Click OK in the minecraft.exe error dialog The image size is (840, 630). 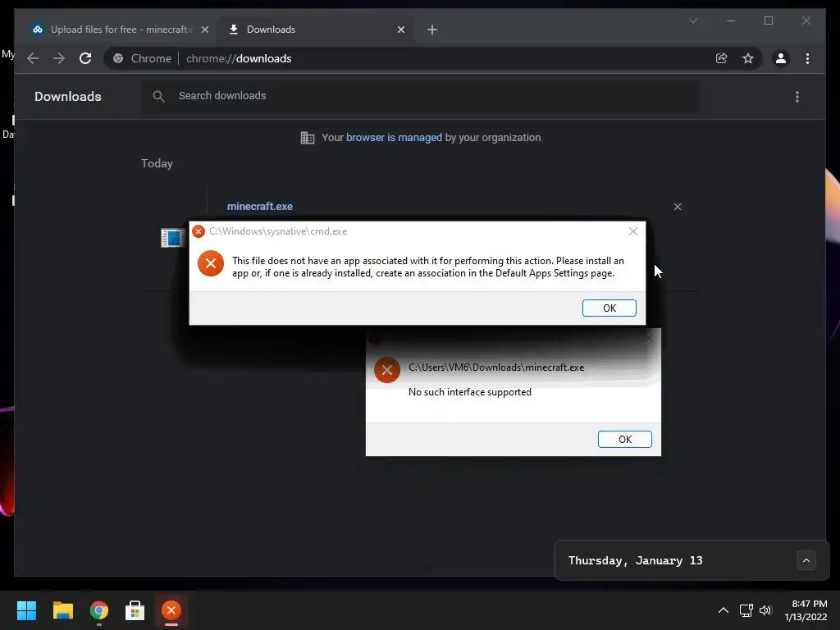click(624, 440)
